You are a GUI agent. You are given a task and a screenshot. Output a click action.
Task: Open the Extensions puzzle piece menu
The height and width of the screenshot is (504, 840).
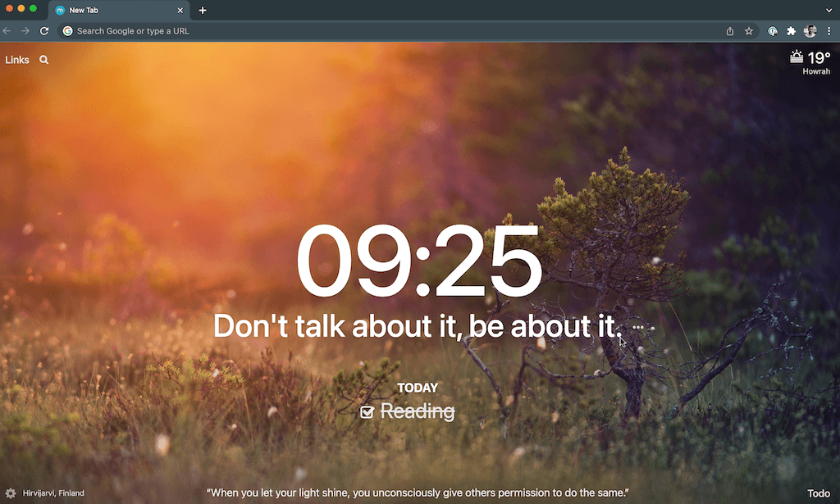coord(792,31)
